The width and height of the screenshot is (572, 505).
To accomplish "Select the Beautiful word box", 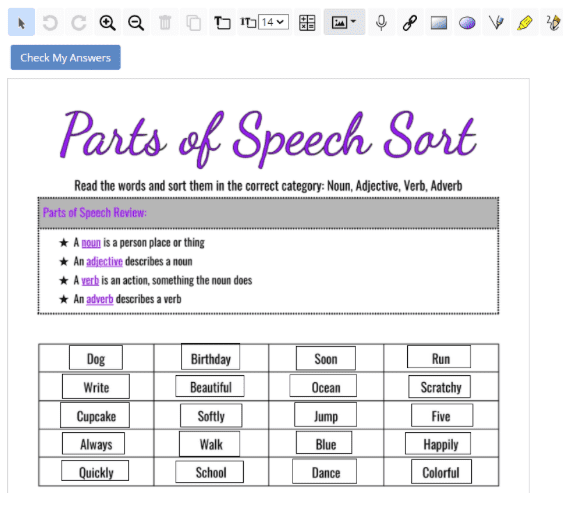I will [x=210, y=386].
